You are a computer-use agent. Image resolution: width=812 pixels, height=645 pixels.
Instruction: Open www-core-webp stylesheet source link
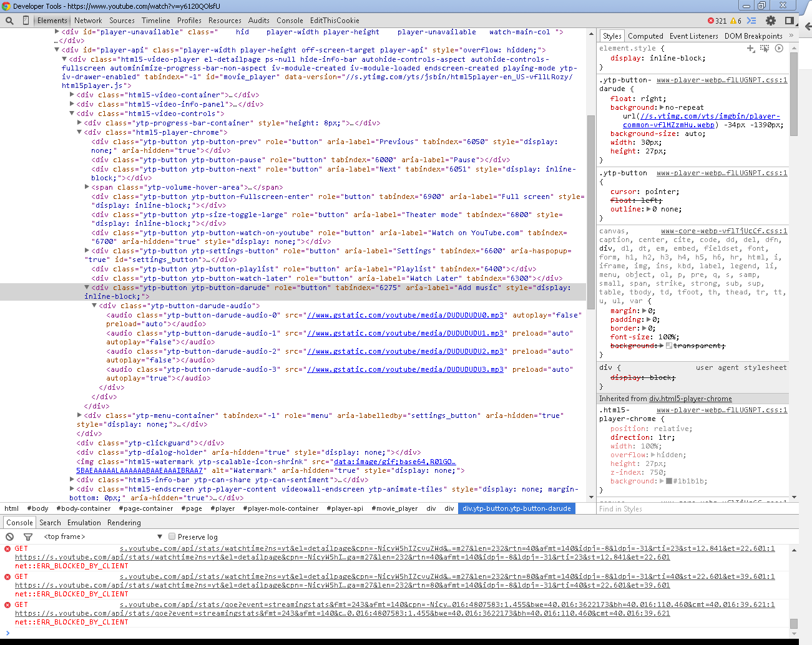point(724,231)
